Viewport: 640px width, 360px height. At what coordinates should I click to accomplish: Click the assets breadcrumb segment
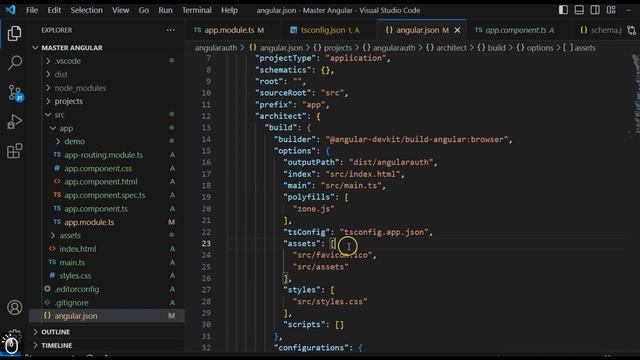coord(580,48)
